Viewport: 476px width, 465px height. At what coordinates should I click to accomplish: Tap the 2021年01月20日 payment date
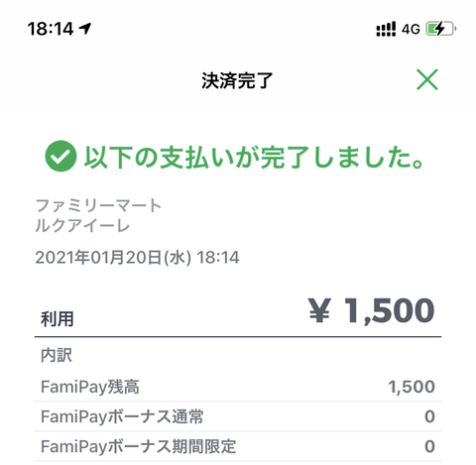pos(137,258)
